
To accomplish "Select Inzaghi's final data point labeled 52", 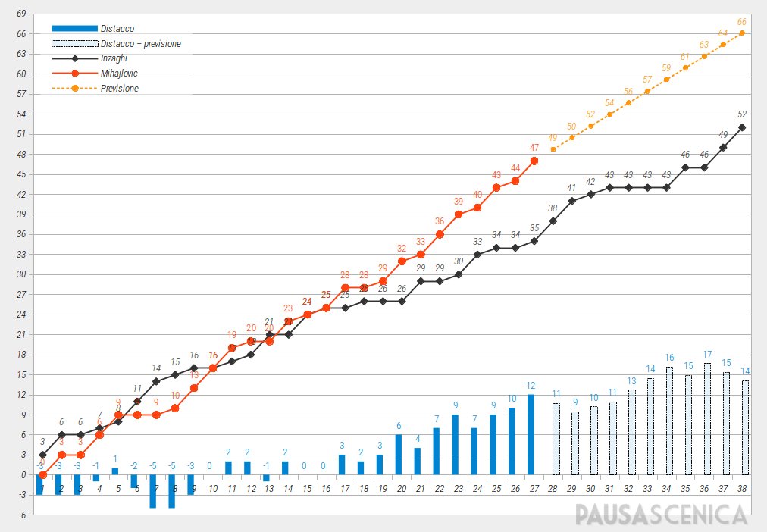I will click(742, 127).
